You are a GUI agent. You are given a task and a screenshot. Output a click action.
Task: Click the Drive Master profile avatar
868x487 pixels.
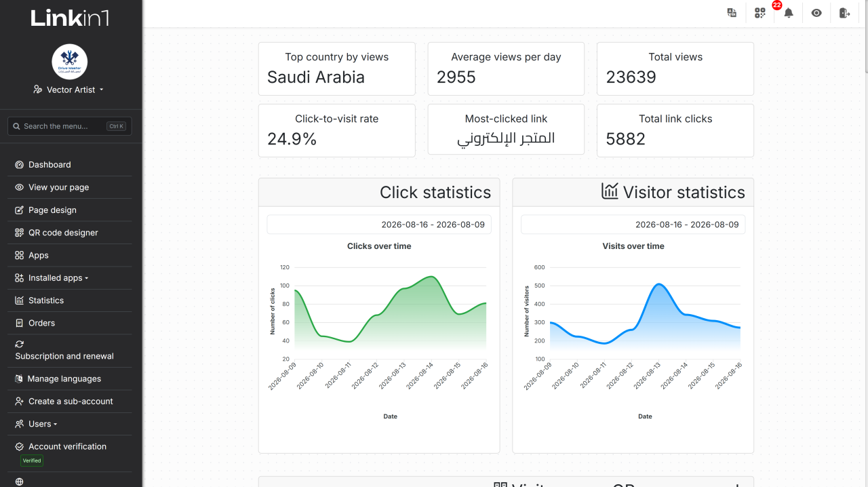click(x=70, y=62)
